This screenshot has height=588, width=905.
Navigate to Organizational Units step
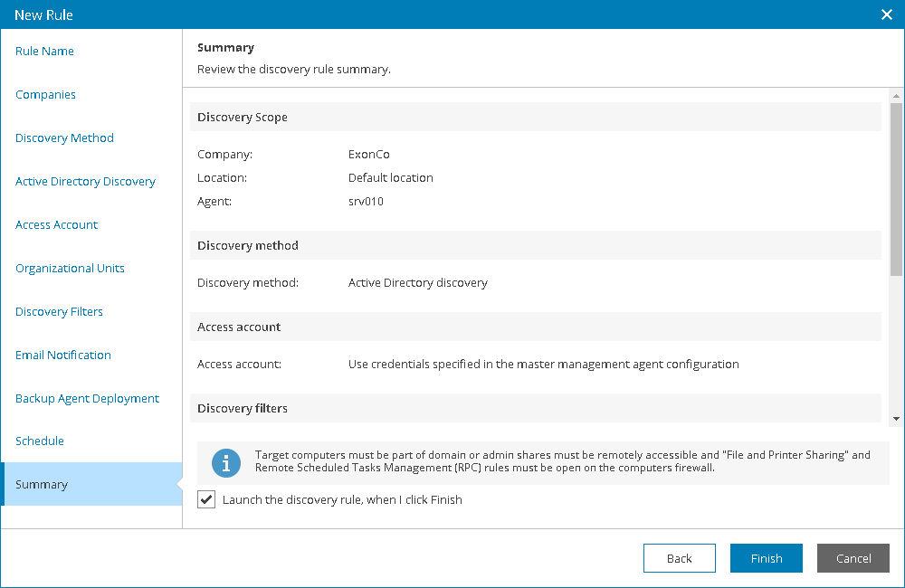71,269
